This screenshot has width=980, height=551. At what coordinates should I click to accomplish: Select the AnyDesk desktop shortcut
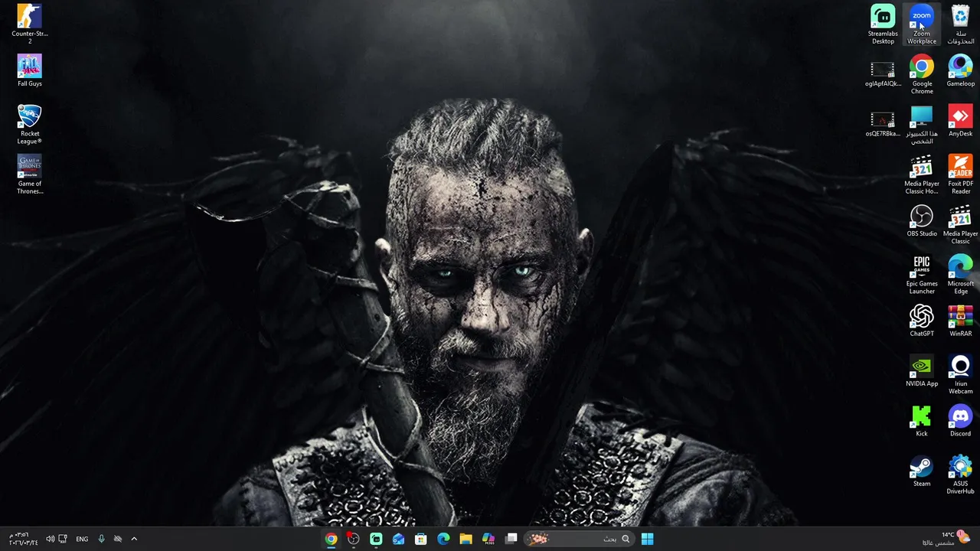pos(960,121)
